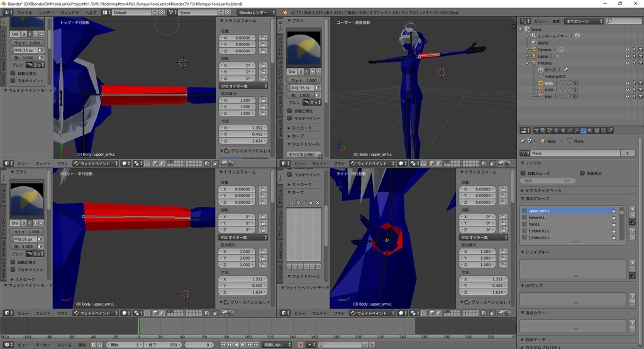Click F fake user button beside Plane
The image size is (644, 349).
click(x=627, y=153)
